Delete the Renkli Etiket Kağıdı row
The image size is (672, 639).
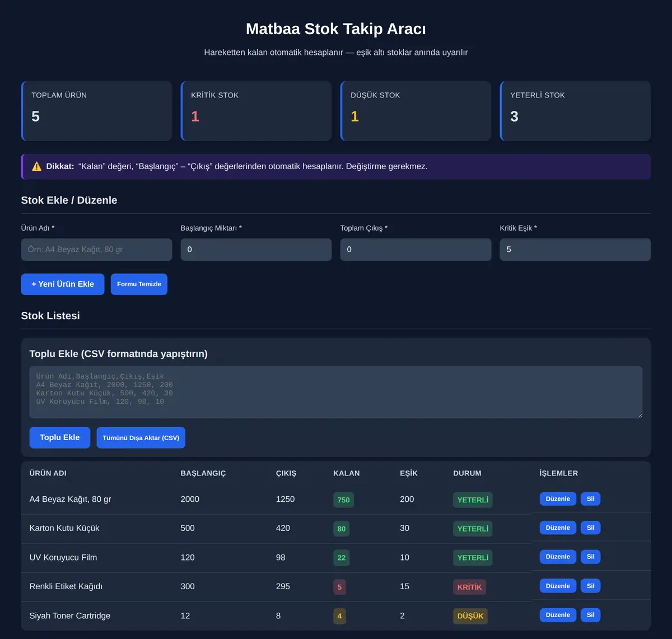[x=590, y=586]
